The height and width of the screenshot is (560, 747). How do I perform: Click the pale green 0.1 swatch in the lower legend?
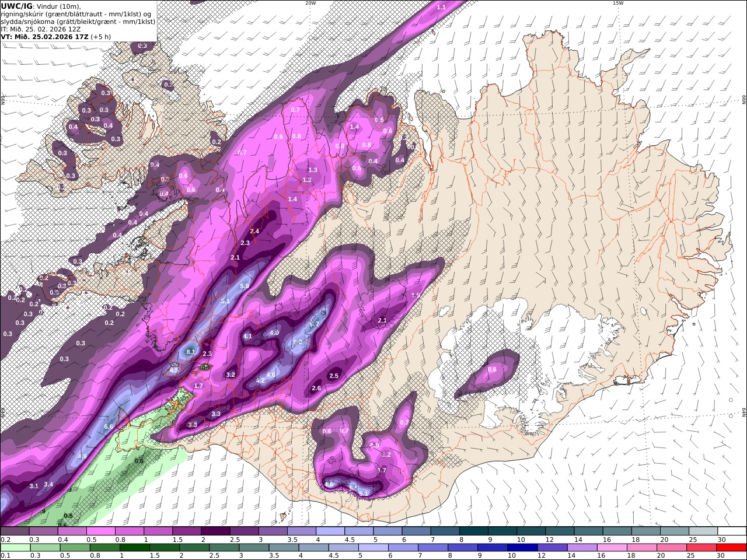click(15, 548)
